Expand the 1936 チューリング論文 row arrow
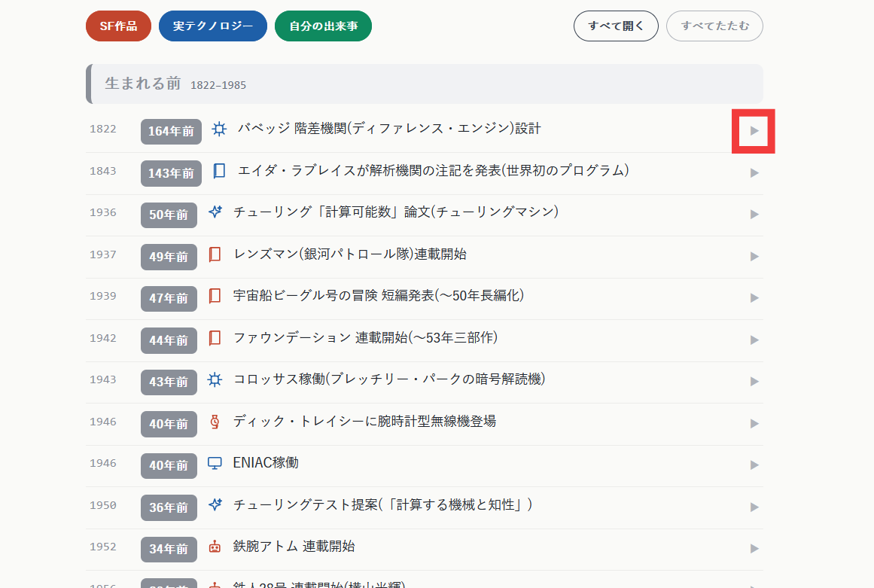Screen dimensions: 874x588 (x=754, y=215)
